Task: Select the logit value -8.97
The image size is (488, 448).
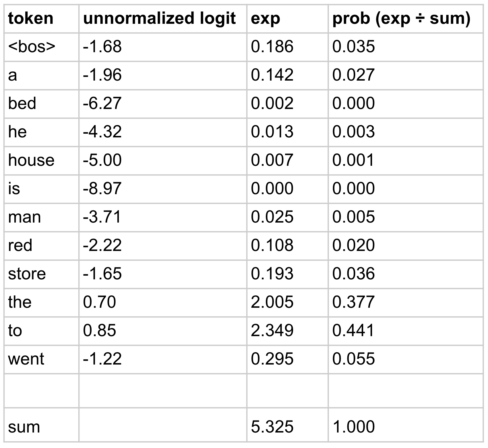Action: [102, 188]
